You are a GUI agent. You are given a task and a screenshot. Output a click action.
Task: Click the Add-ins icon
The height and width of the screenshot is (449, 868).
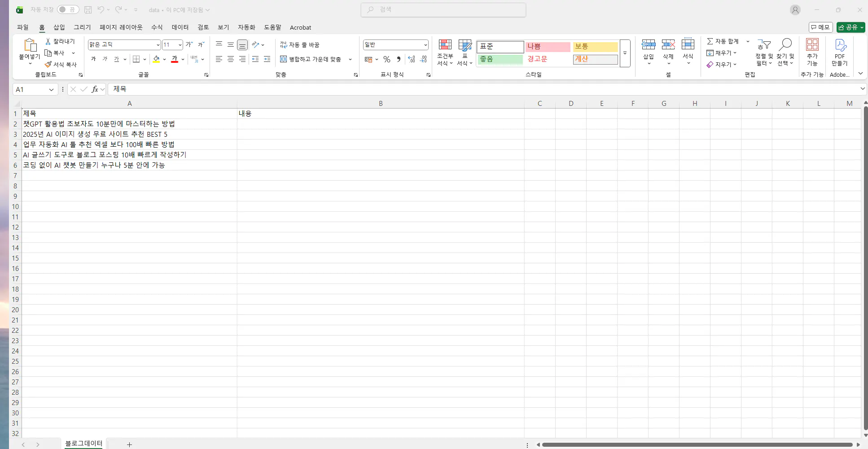point(812,44)
